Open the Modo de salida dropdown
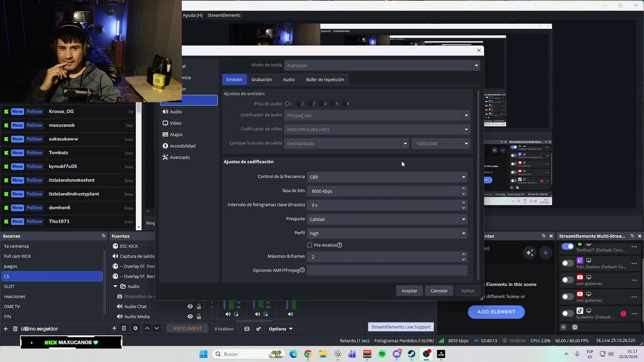This screenshot has height=362, width=644. [x=382, y=65]
